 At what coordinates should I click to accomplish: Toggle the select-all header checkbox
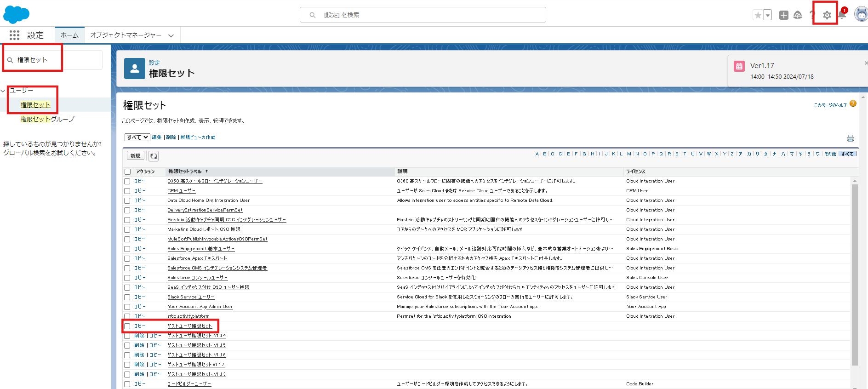(128, 172)
